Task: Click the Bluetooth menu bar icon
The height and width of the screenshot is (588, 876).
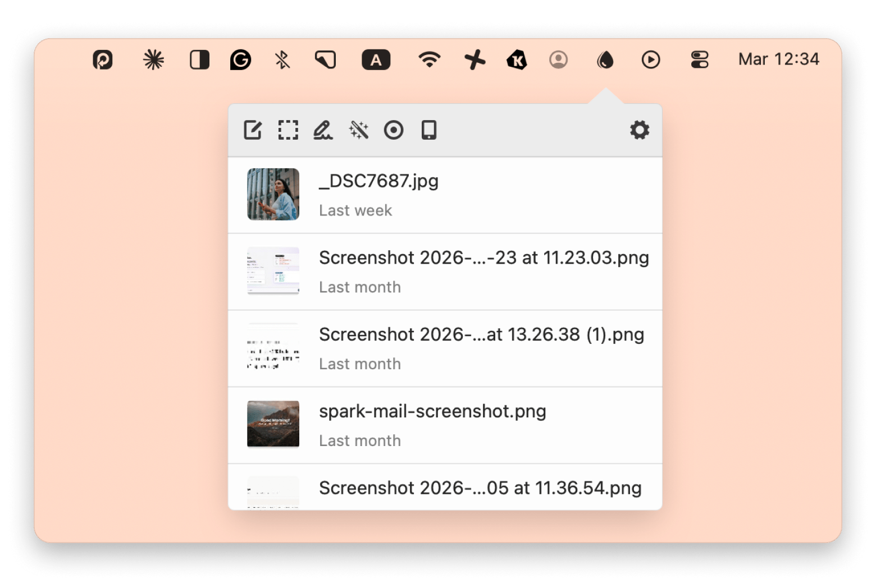Action: 282,59
